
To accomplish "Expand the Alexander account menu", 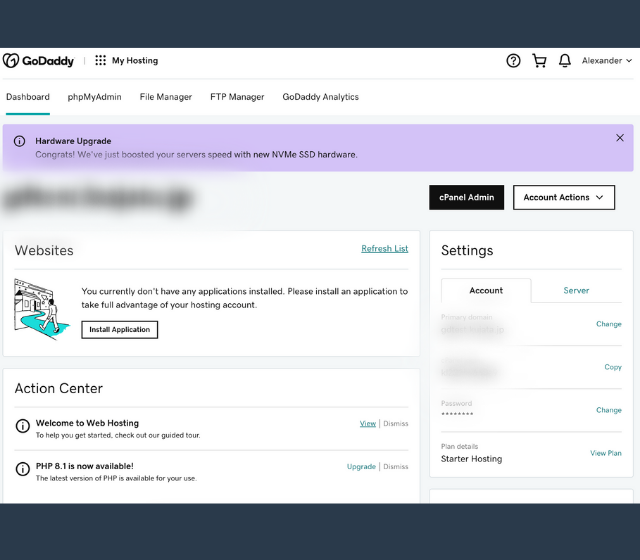I will coord(607,61).
